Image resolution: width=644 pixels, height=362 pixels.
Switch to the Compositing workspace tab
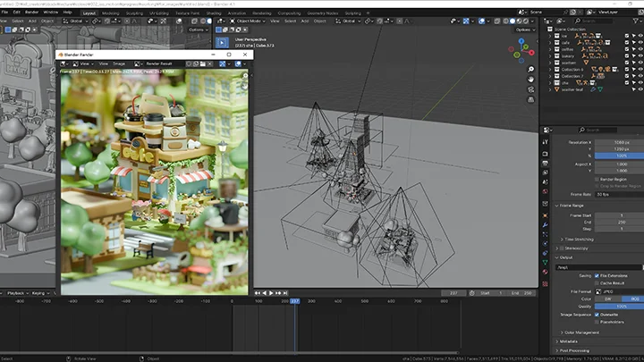pyautogui.click(x=289, y=13)
